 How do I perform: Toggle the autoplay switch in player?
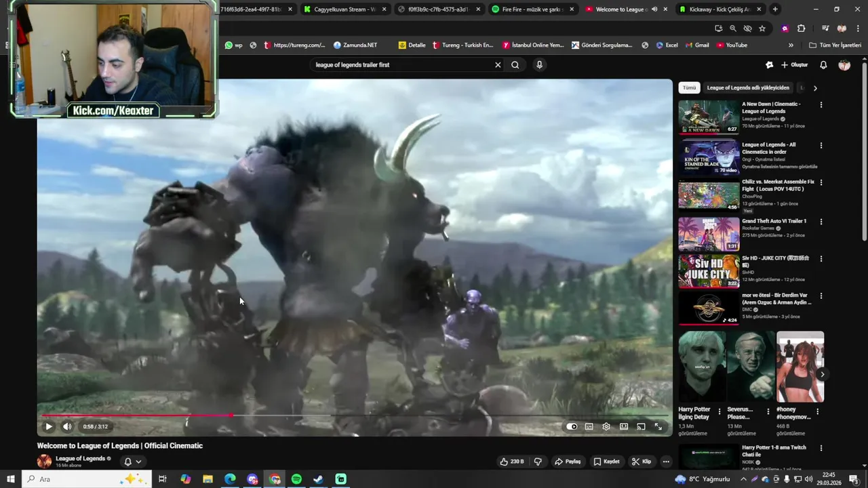[x=572, y=426]
